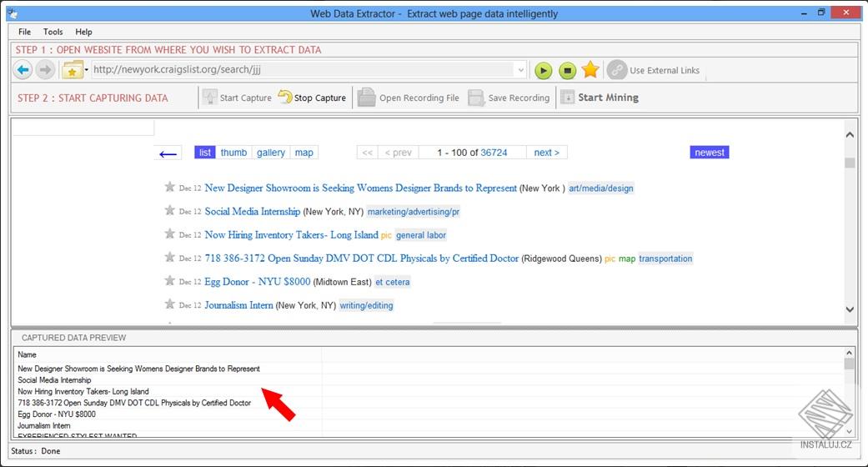Open the 718 386-3172 DMV Physicals link
Screen dimensions: 868x467
(x=362, y=259)
